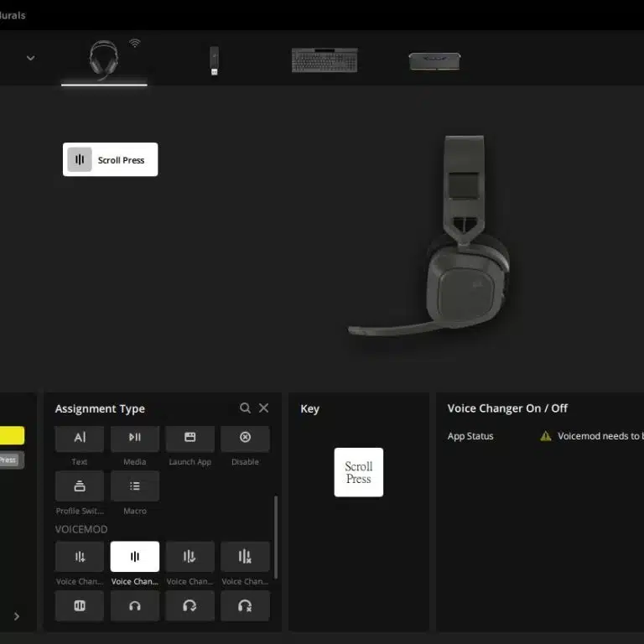This screenshot has height=644, width=644.
Task: Open the USB dongle device tab
Action: [214, 60]
